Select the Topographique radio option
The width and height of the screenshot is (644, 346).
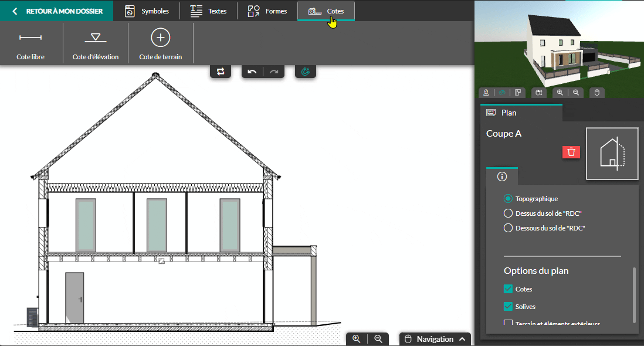(509, 199)
